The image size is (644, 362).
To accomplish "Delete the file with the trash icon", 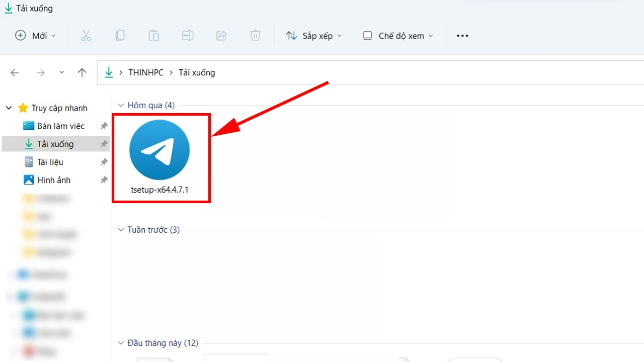I will (255, 35).
